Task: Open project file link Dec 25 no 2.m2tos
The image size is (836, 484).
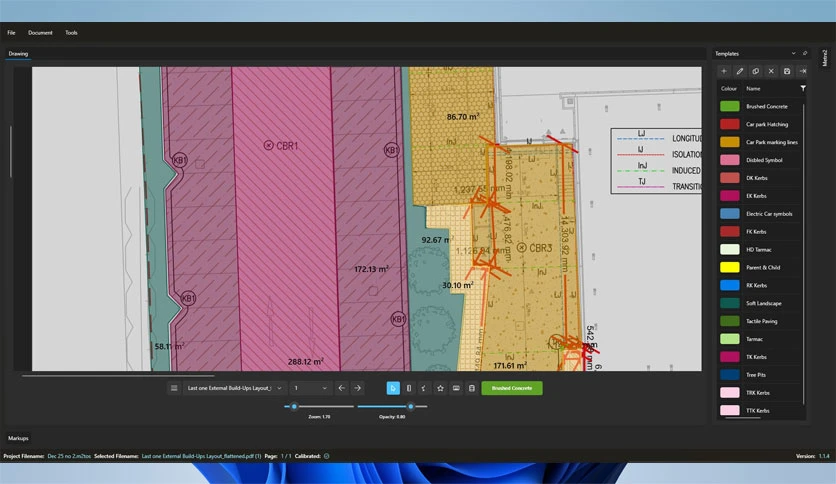Action: pyautogui.click(x=69, y=456)
